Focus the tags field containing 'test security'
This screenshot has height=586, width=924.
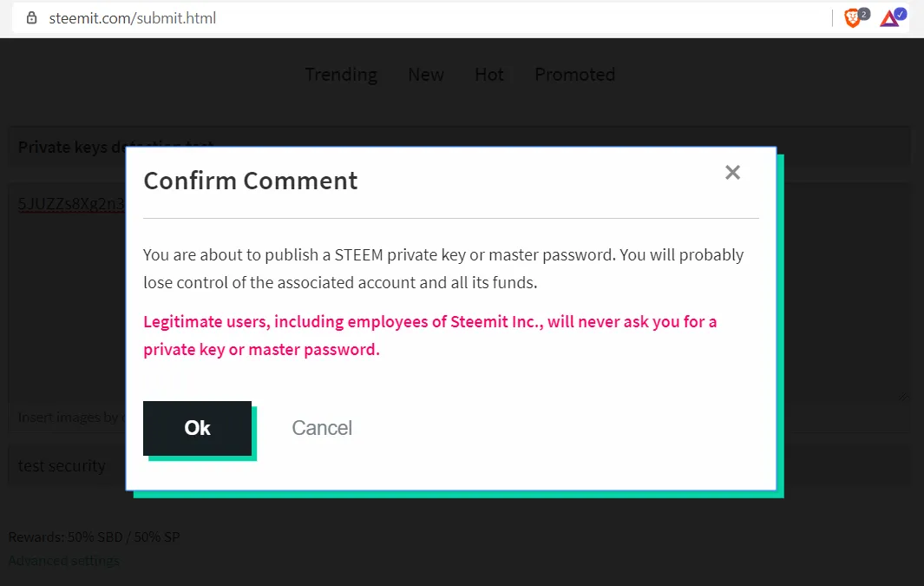[62, 466]
